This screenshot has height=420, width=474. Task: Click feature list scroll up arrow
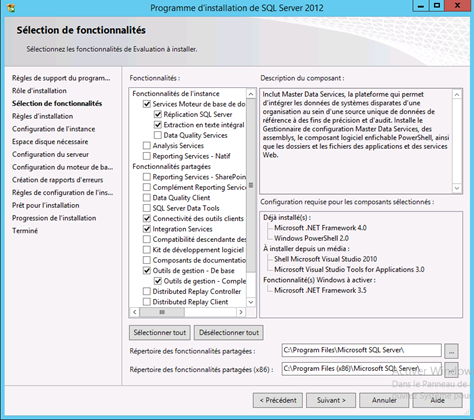coord(251,94)
